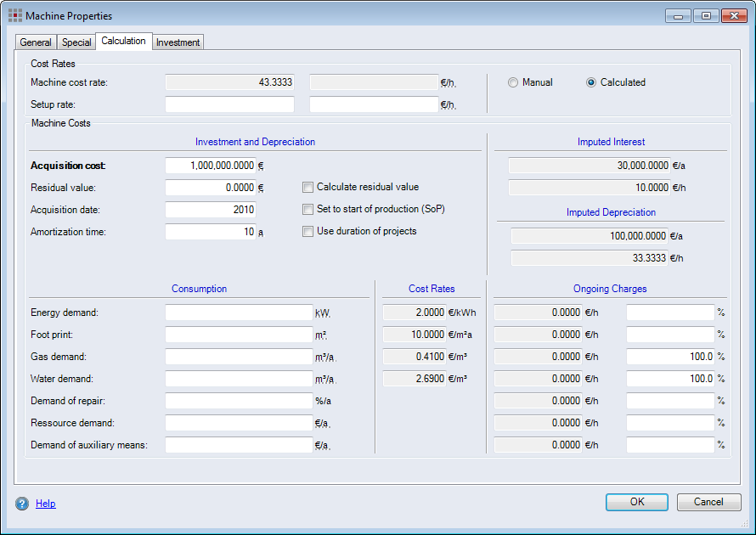Switch to the Special tab
This screenshot has width=756, height=535.
click(76, 42)
